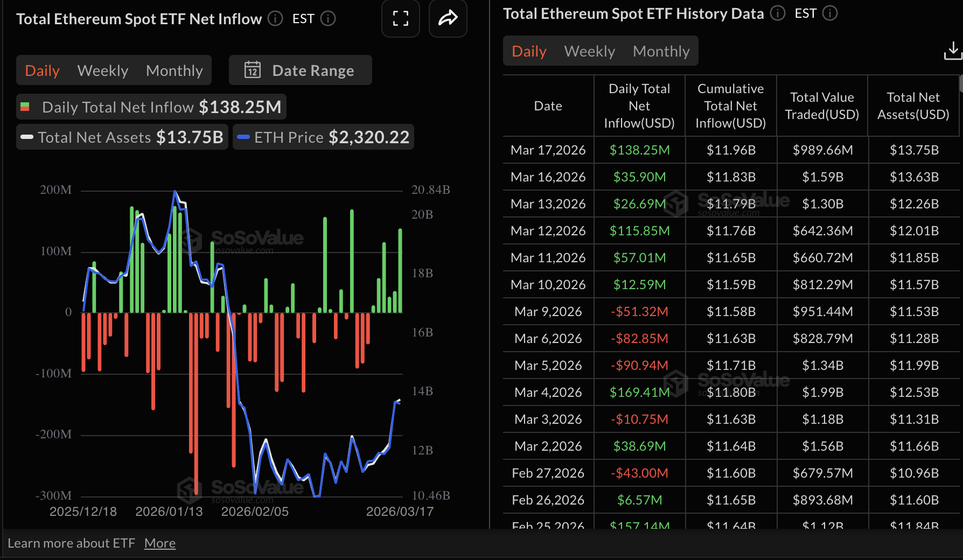This screenshot has width=963, height=560.
Task: Click info icon beside History Data title
Action: [x=777, y=13]
